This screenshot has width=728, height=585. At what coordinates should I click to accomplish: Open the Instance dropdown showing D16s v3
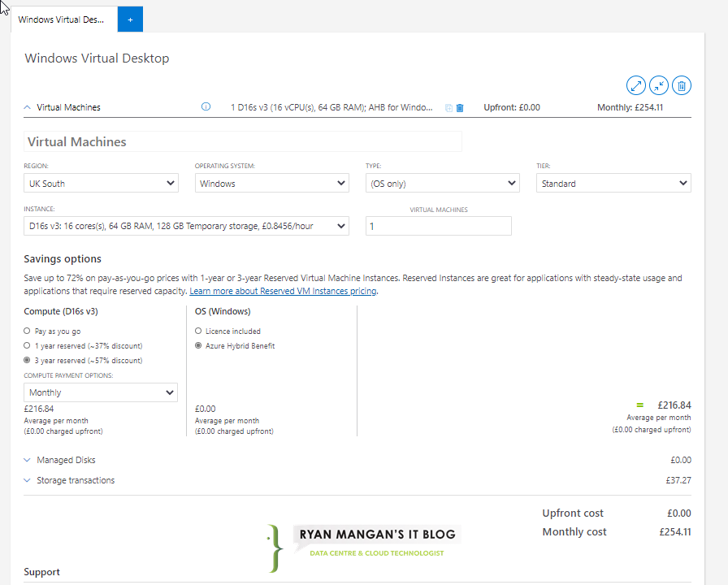[186, 226]
